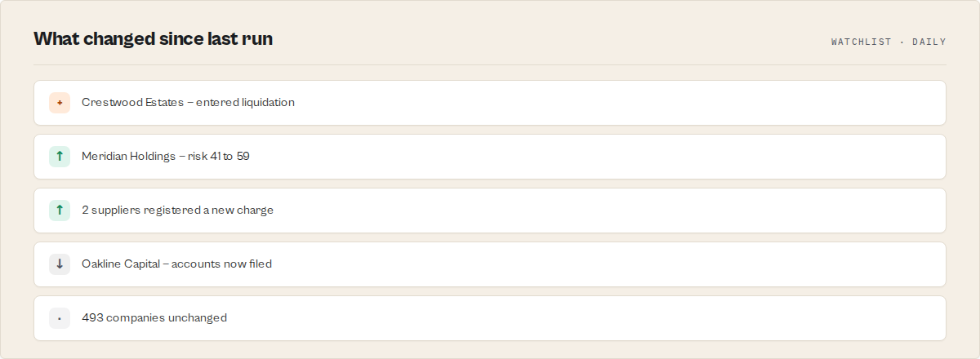Click the 'risk 41 to 59' text
The image size is (980, 359).
pyautogui.click(x=219, y=157)
